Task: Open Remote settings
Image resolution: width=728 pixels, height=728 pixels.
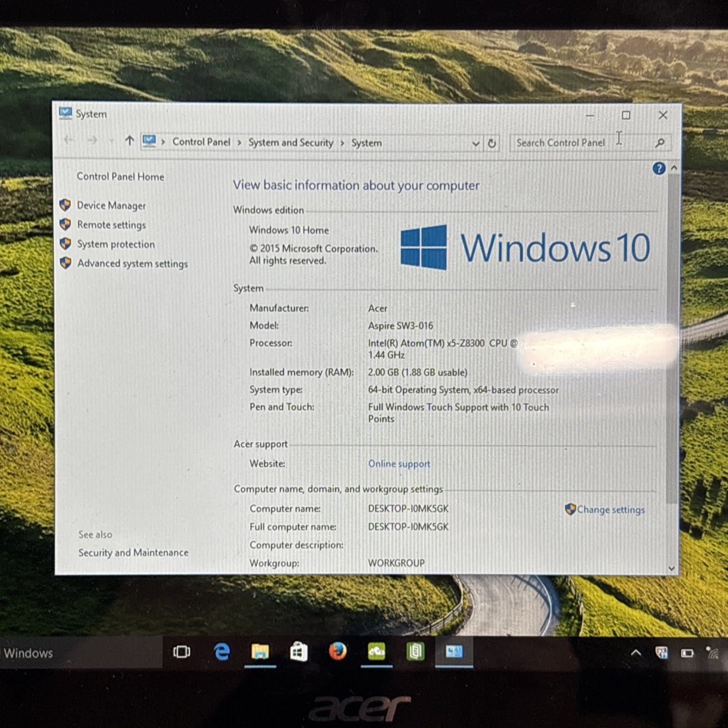Action: coord(111,225)
